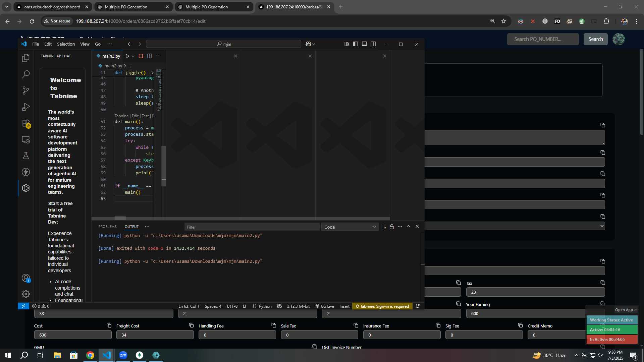This screenshot has width=644, height=362.
Task: Open Chrome from the taskbar
Action: (90, 355)
